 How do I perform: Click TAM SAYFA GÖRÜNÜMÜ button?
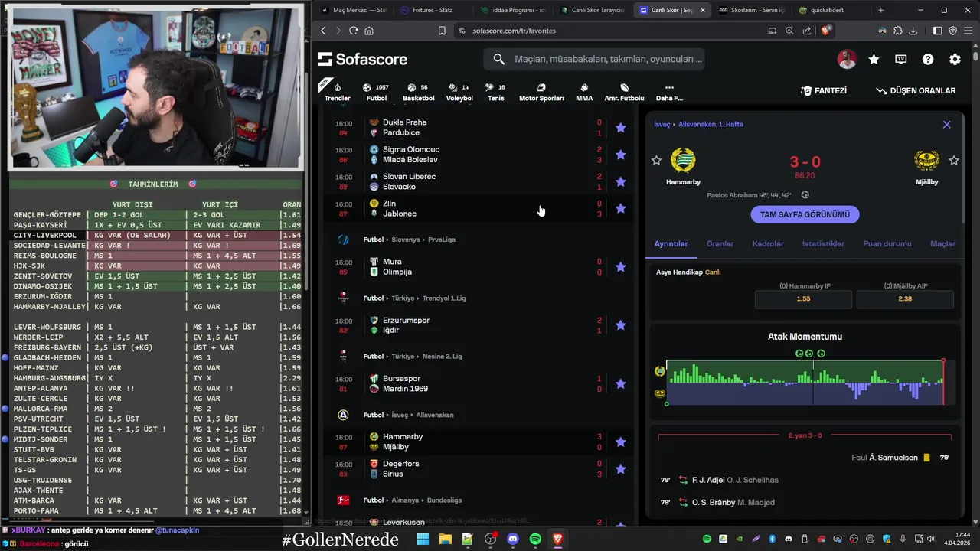tap(805, 214)
